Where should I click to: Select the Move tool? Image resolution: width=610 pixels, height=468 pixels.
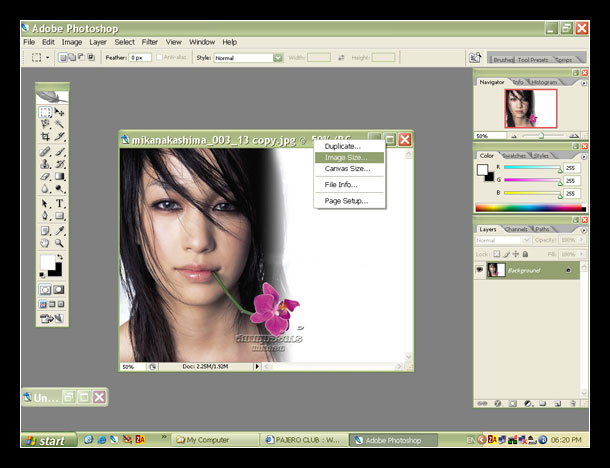click(60, 113)
